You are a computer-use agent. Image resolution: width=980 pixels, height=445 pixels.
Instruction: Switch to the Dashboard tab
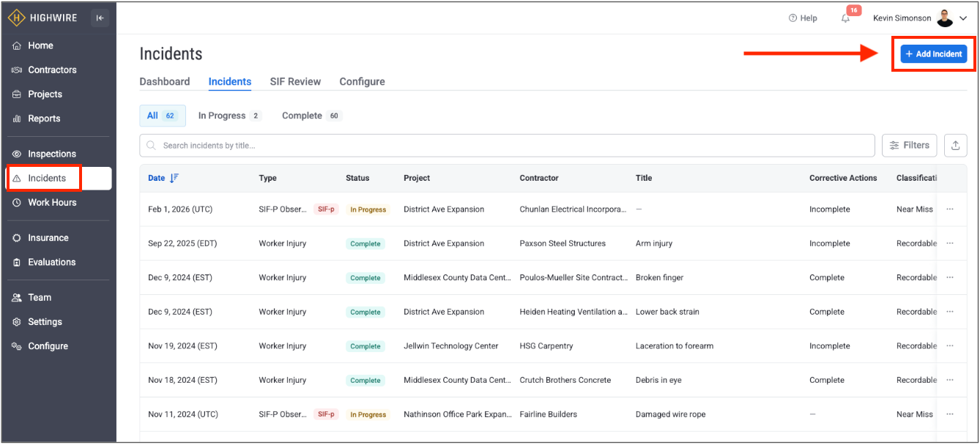pos(165,82)
